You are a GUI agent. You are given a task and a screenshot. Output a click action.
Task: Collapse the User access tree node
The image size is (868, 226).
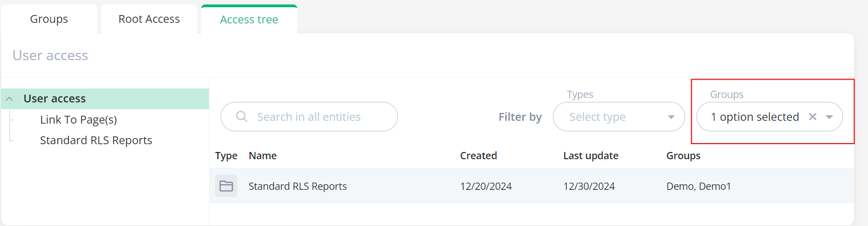[9, 99]
